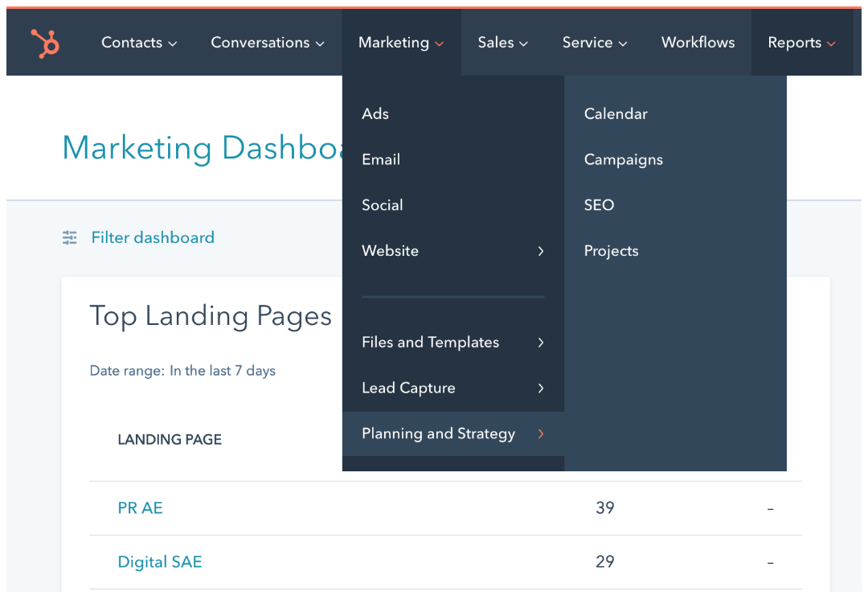The width and height of the screenshot is (868, 600).
Task: Open the Service dropdown menu
Action: coord(594,43)
